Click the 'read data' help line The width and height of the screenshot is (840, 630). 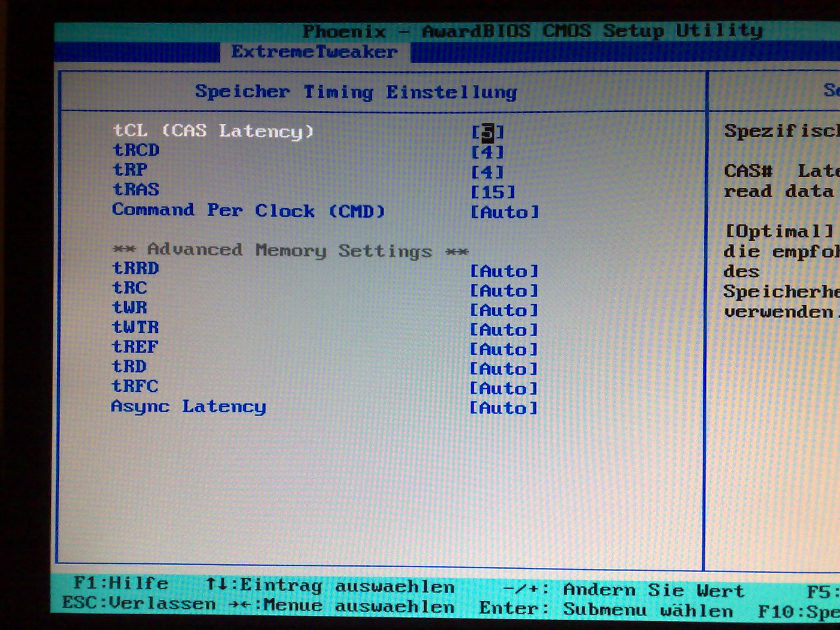click(x=778, y=191)
